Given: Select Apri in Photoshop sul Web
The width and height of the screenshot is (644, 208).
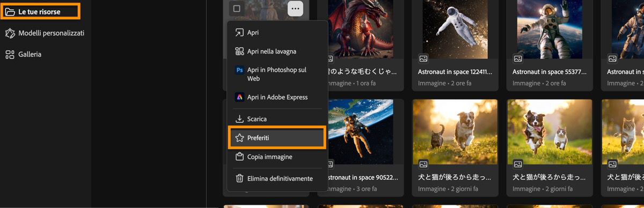Looking at the screenshot, I should [x=277, y=74].
